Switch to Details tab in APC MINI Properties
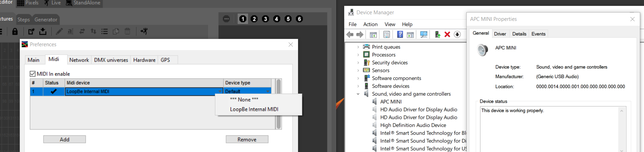The width and height of the screenshot is (644, 152). (519, 34)
